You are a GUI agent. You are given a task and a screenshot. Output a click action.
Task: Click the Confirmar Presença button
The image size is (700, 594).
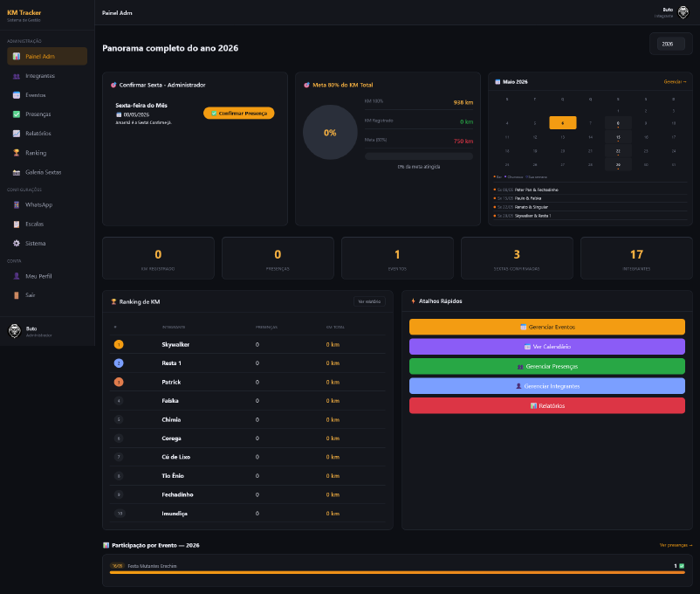pyautogui.click(x=239, y=113)
